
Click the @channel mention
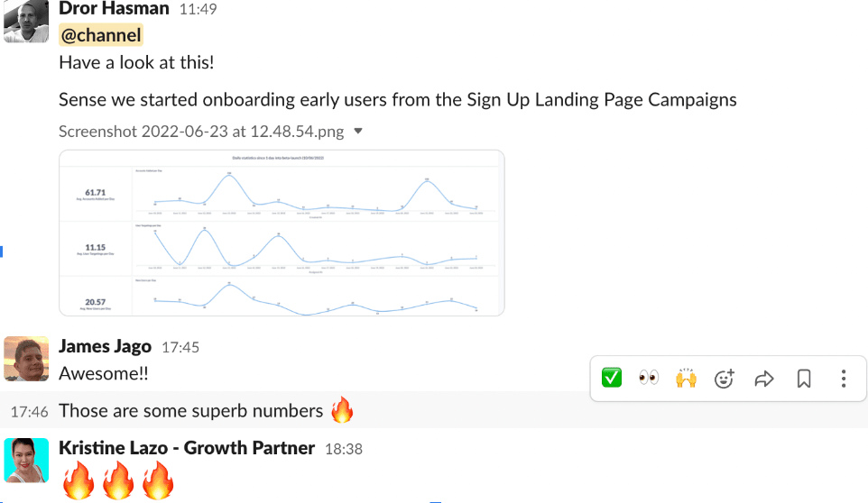point(100,35)
